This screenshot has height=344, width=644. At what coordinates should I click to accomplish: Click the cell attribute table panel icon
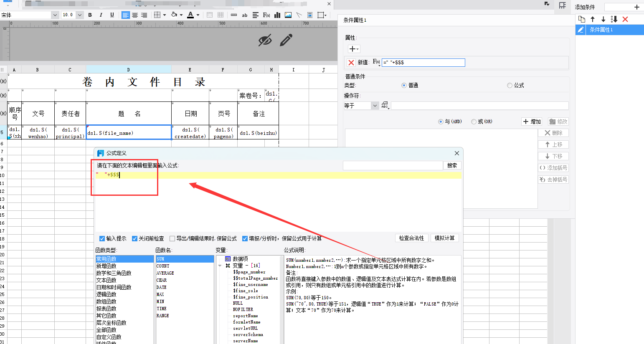click(x=563, y=5)
